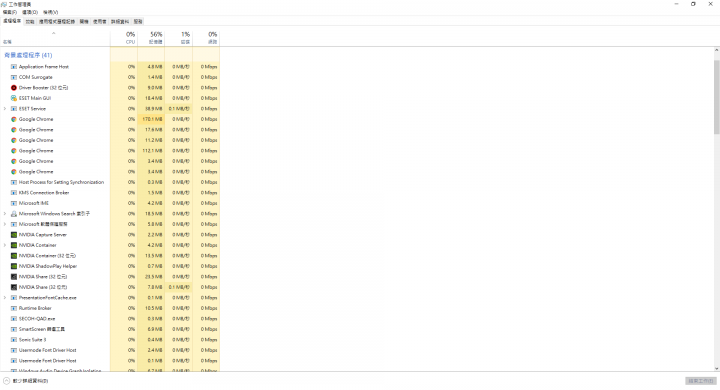The height and width of the screenshot is (390, 720).
Task: Click the scrollbar down arrow
Action: [x=716, y=368]
